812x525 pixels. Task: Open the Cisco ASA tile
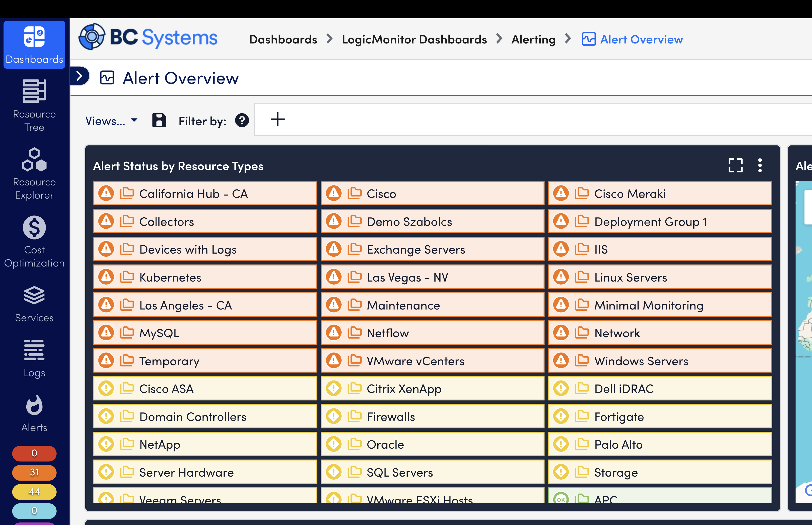click(x=205, y=389)
